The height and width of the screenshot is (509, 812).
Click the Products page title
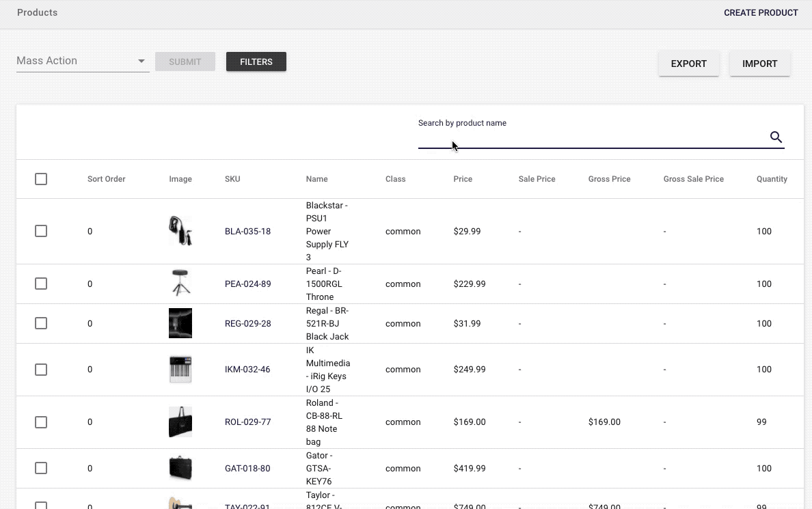pos(38,12)
